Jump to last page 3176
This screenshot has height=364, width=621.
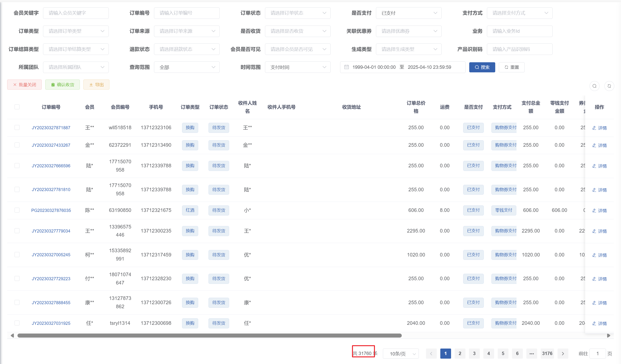coord(547,353)
